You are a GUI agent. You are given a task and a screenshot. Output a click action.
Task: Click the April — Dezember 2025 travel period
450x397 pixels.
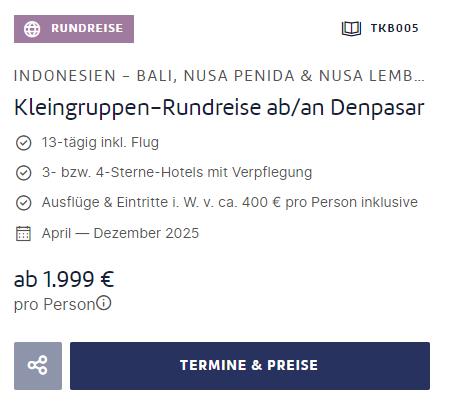tap(120, 233)
